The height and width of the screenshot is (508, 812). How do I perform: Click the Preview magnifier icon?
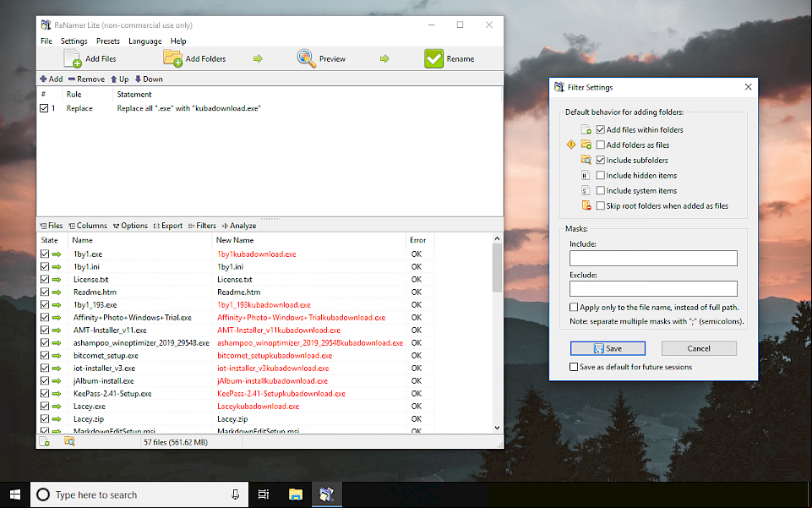click(306, 58)
